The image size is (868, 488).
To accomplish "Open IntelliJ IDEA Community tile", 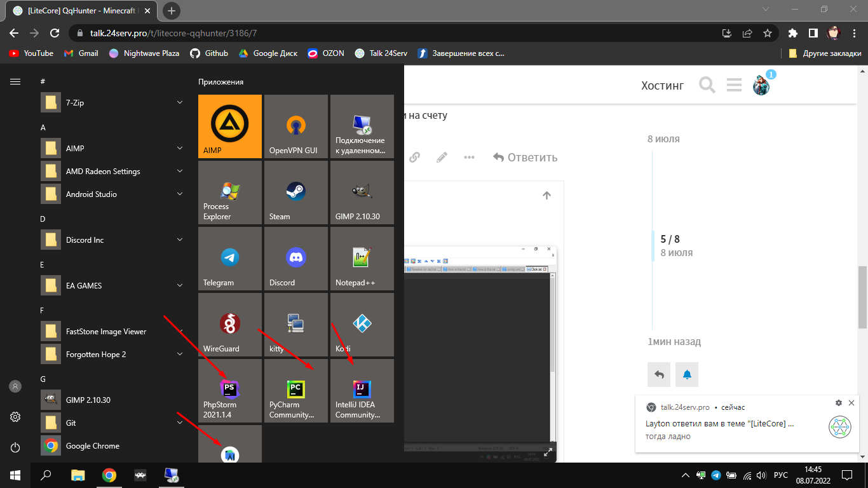I will [x=362, y=391].
